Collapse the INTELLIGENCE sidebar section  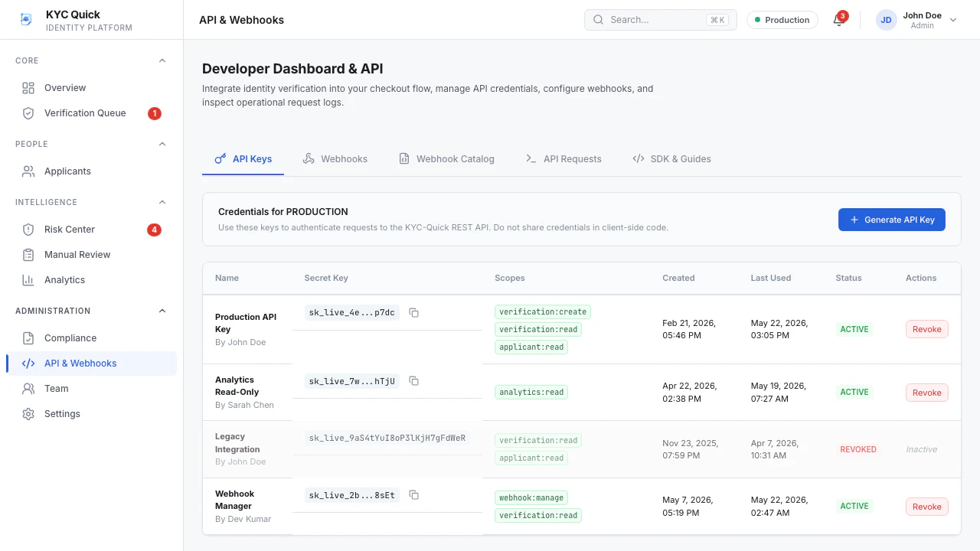[x=162, y=202]
